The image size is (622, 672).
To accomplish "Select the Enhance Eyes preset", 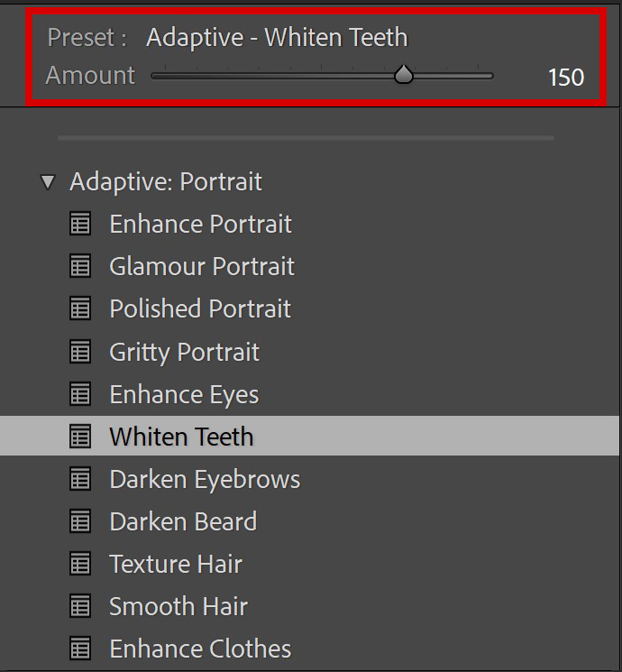I will [x=184, y=394].
